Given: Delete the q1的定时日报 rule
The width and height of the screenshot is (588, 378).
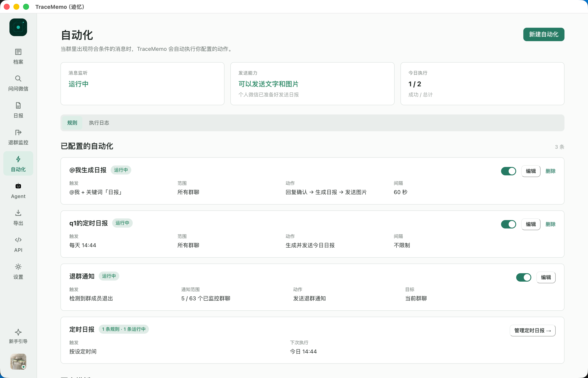Looking at the screenshot, I should click(x=550, y=224).
